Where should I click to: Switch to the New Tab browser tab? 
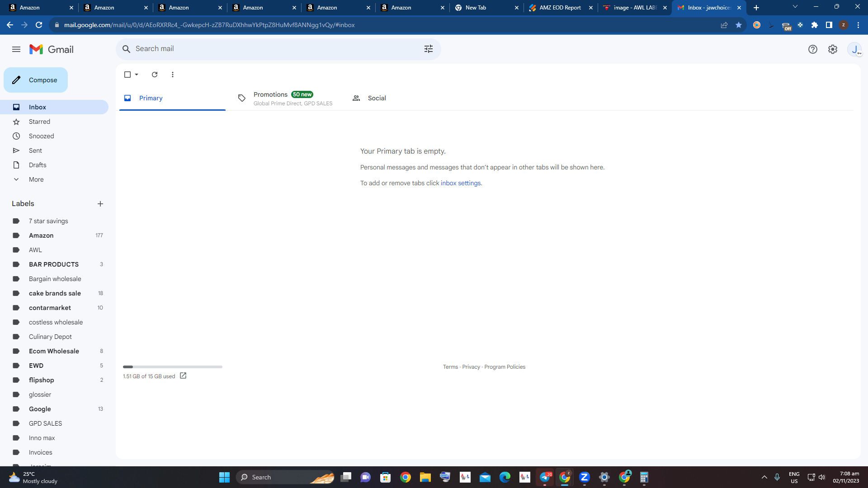486,8
